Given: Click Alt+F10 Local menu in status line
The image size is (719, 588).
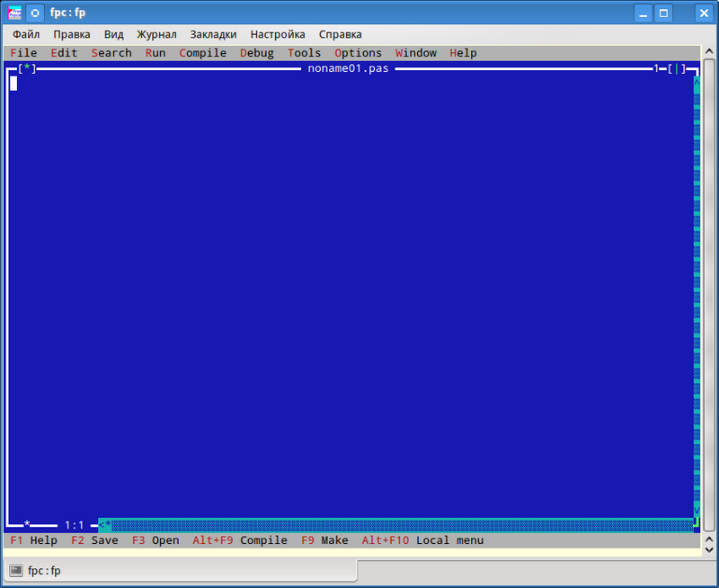Looking at the screenshot, I should click(422, 540).
